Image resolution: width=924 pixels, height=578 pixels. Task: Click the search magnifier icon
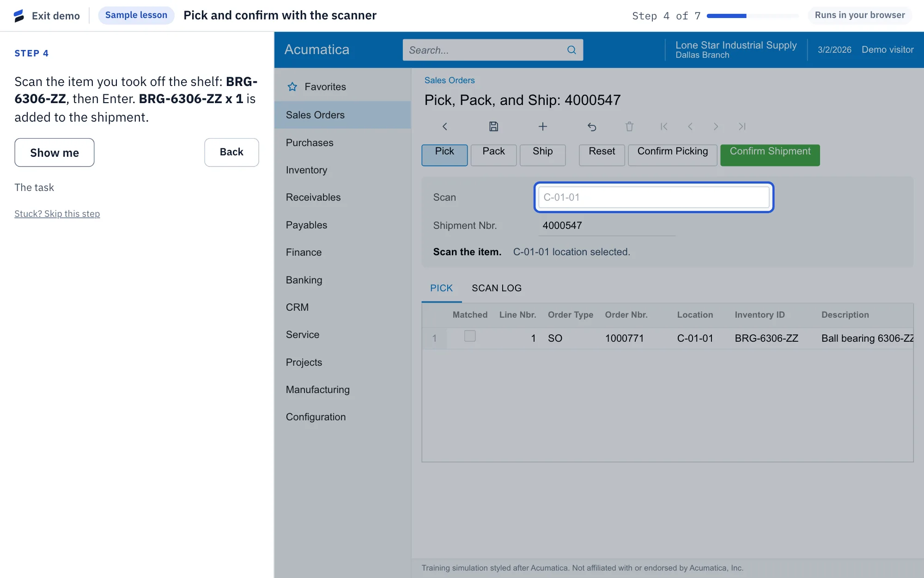pyautogui.click(x=571, y=50)
